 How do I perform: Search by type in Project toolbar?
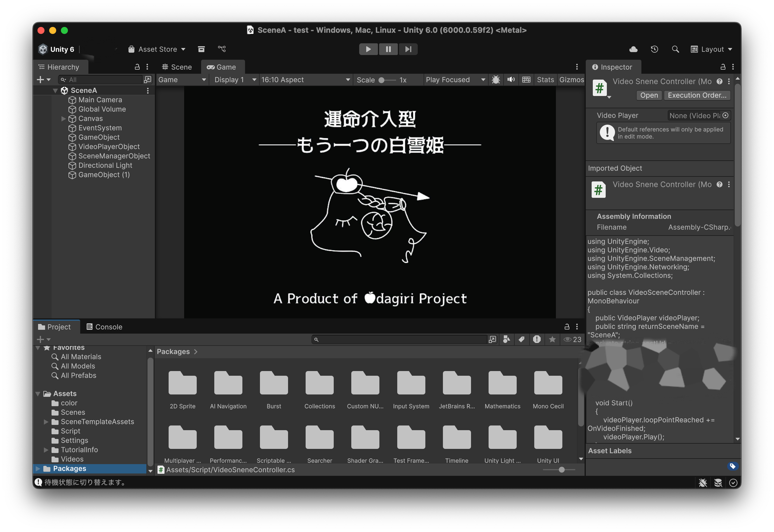coord(506,339)
